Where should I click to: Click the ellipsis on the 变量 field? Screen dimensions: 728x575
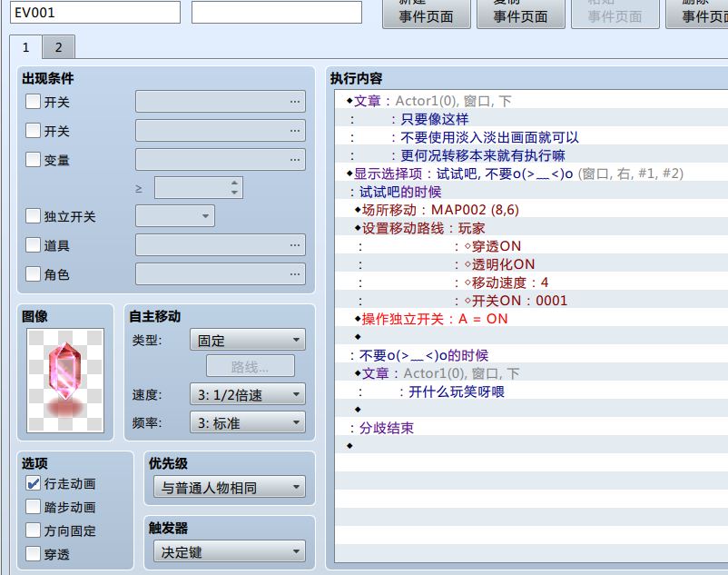[295, 160]
